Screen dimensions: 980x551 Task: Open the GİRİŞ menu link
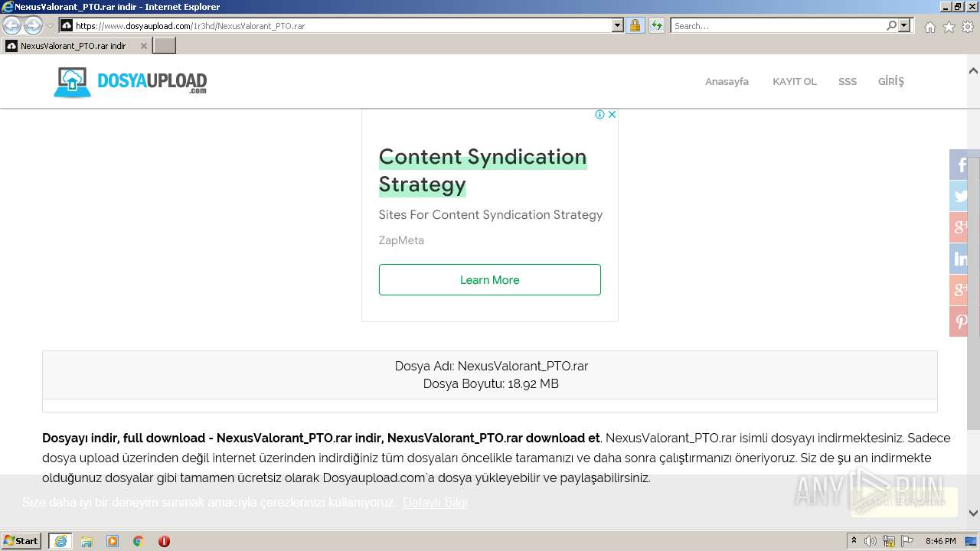coord(890,81)
